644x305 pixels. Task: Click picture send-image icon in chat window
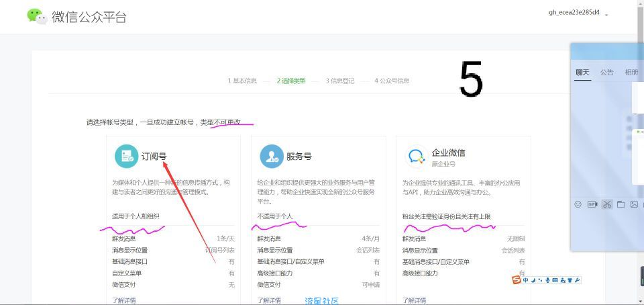pos(634,204)
